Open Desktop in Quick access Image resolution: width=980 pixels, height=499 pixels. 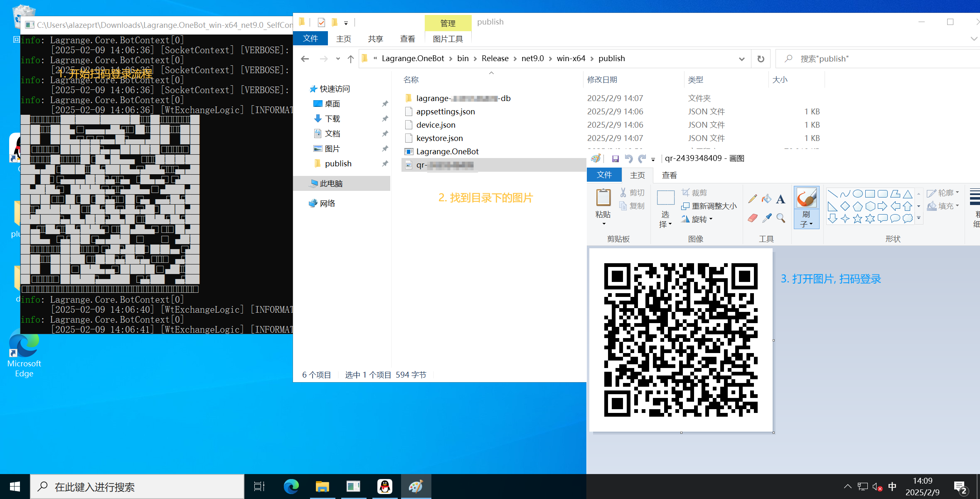(x=332, y=104)
